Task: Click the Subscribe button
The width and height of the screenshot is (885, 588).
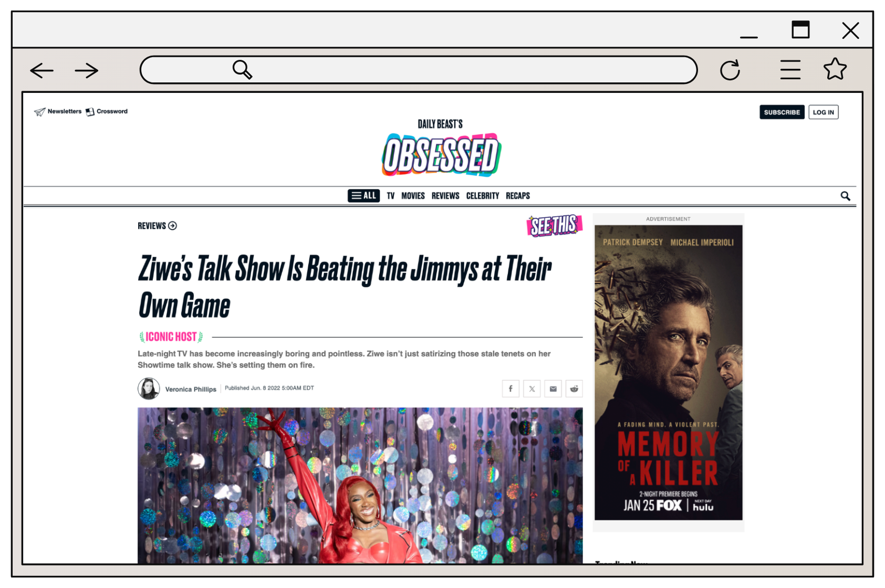Action: (782, 112)
